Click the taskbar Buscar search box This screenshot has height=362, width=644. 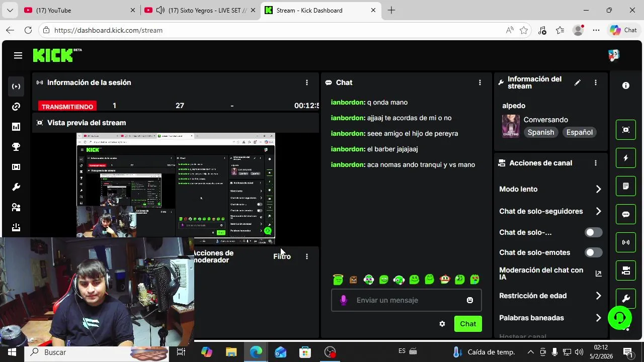(x=96, y=352)
